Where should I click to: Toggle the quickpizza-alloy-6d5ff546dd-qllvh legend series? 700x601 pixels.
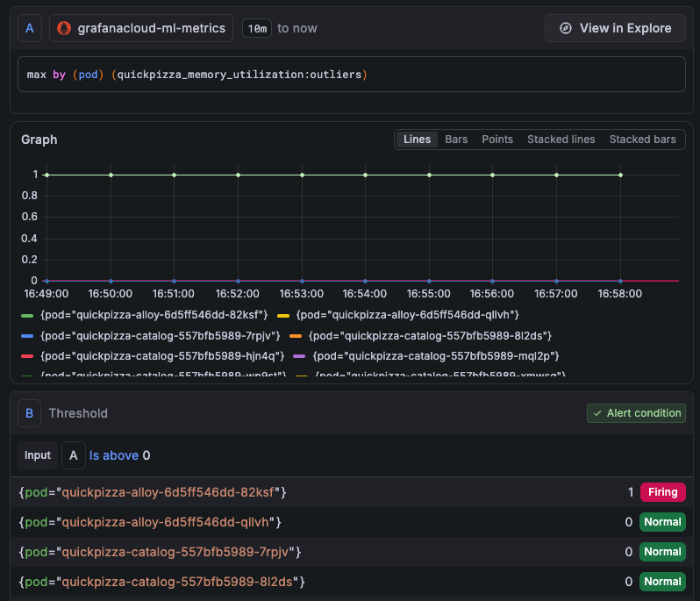coord(407,315)
